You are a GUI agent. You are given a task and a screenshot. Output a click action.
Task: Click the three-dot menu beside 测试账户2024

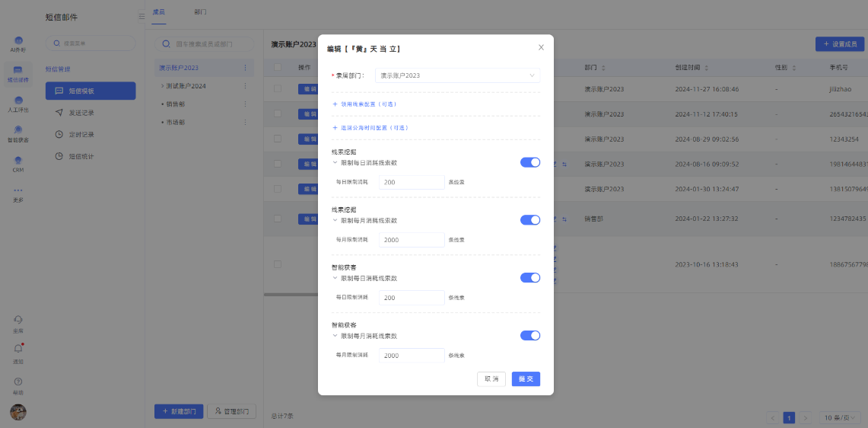(x=245, y=86)
